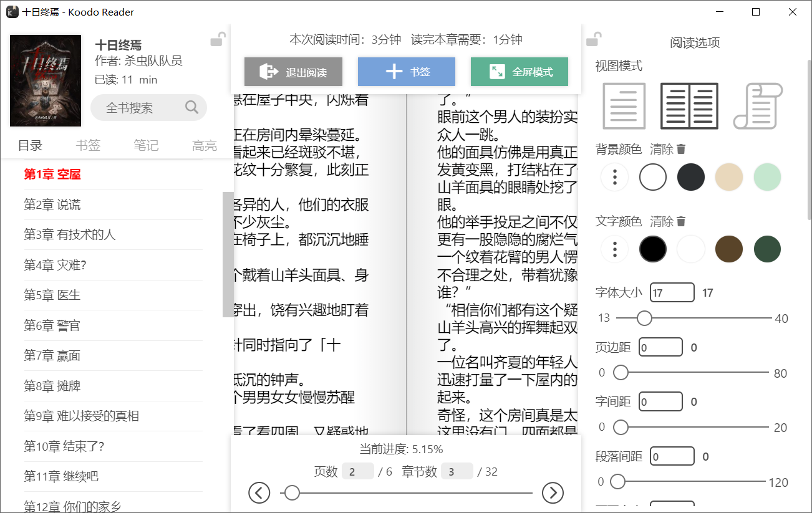Open the custom background color picker dots

tap(614, 177)
